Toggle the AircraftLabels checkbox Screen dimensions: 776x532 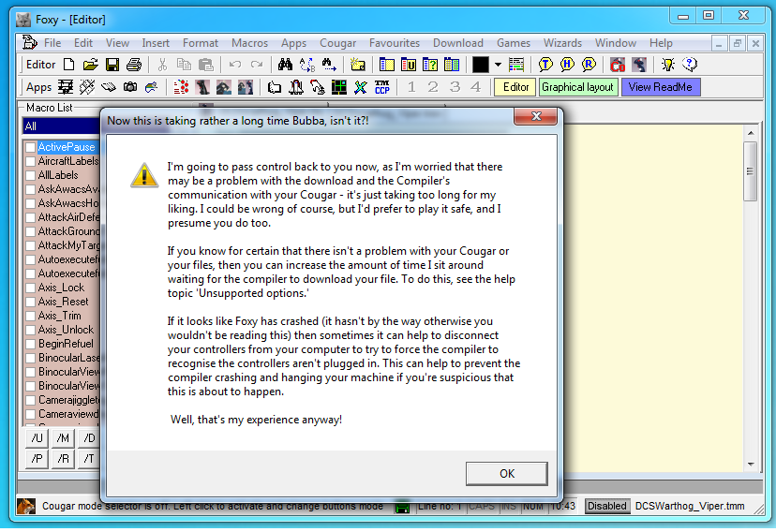[30, 161]
